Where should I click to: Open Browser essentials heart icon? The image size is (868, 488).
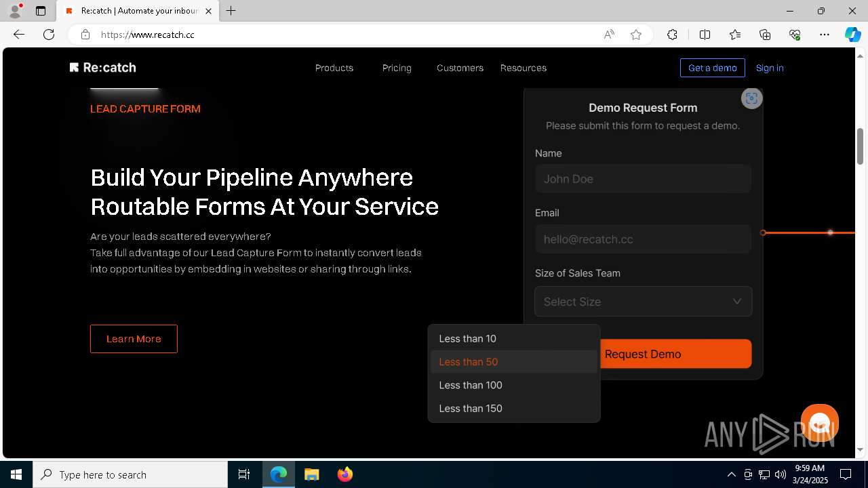(795, 35)
